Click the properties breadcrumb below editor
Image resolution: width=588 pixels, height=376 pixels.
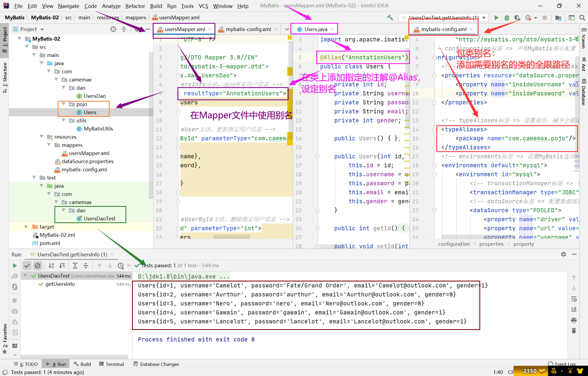coord(491,244)
